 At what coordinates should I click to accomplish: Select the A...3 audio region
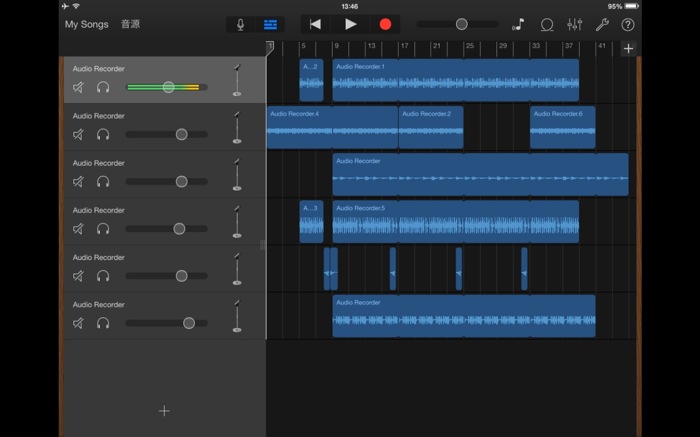click(x=311, y=221)
